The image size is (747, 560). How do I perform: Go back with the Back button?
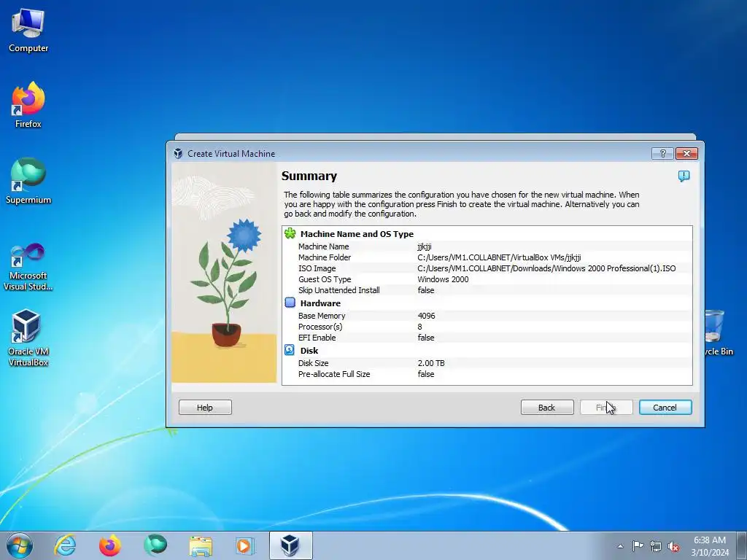coord(547,407)
